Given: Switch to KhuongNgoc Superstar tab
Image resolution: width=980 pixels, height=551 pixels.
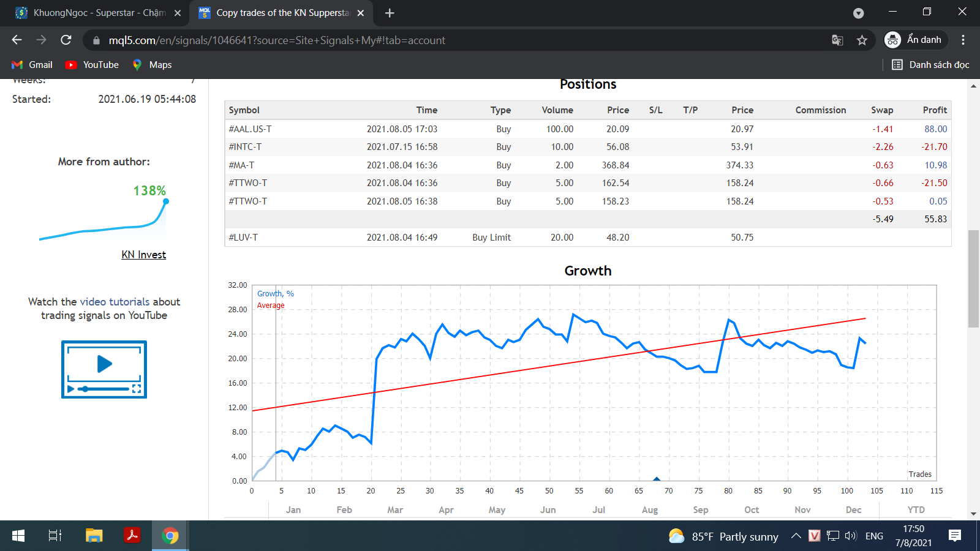Looking at the screenshot, I should (98, 13).
